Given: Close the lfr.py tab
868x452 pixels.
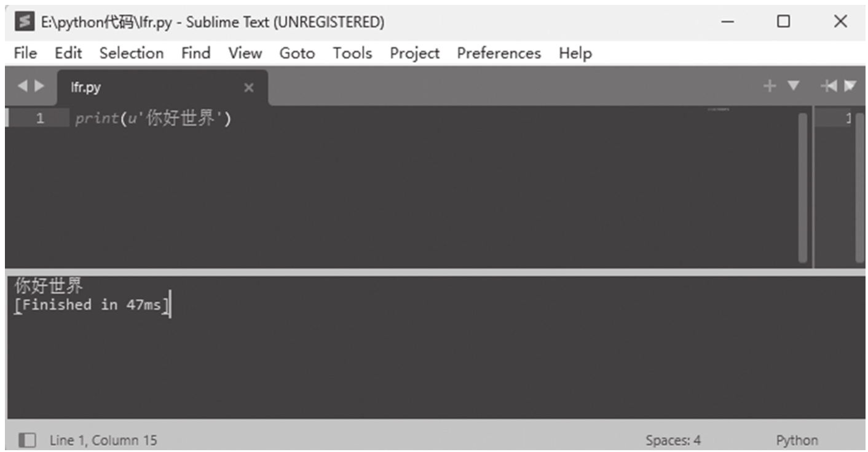Looking at the screenshot, I should tap(248, 88).
